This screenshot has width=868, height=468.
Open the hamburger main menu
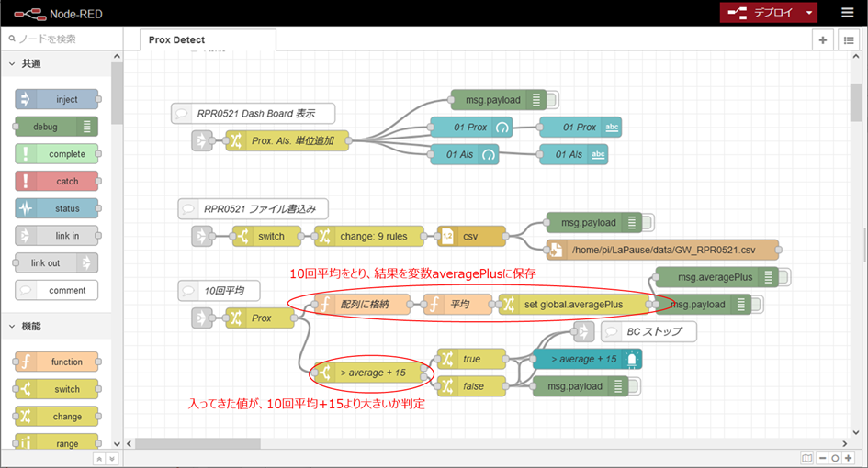[846, 13]
